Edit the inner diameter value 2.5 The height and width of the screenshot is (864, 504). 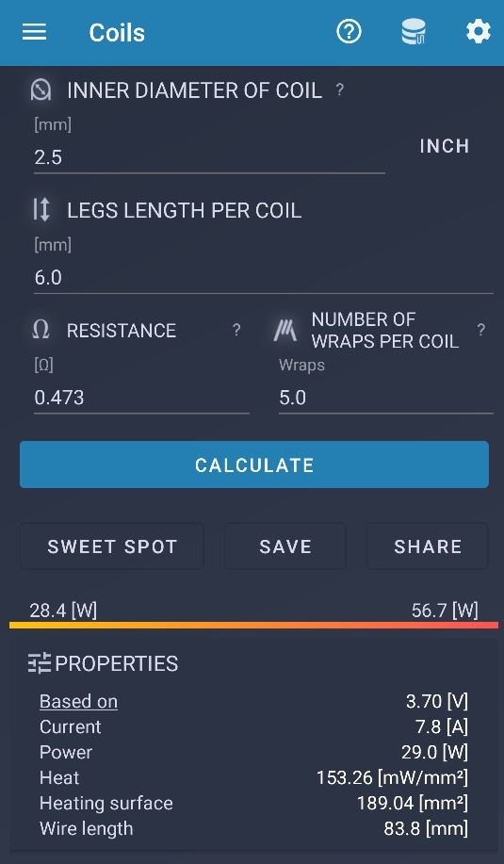209,157
